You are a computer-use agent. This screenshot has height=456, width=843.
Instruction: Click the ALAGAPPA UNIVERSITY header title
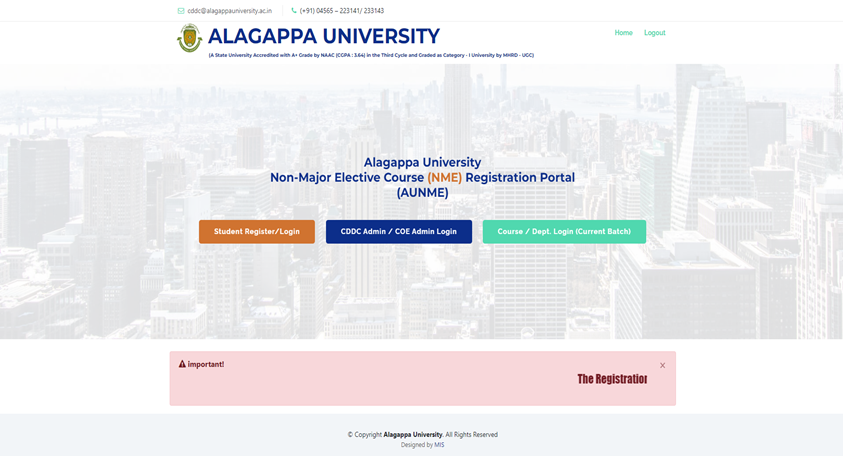(324, 36)
